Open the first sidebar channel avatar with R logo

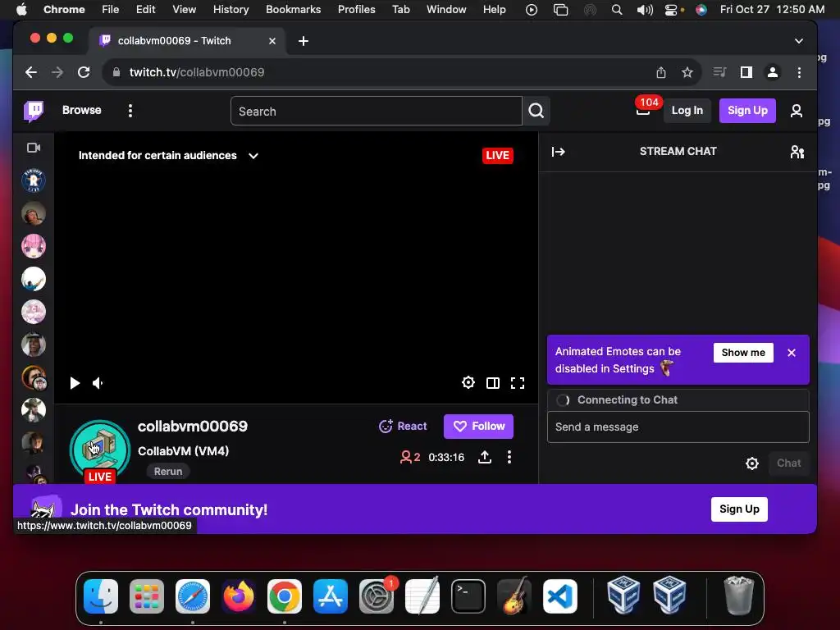(x=34, y=180)
